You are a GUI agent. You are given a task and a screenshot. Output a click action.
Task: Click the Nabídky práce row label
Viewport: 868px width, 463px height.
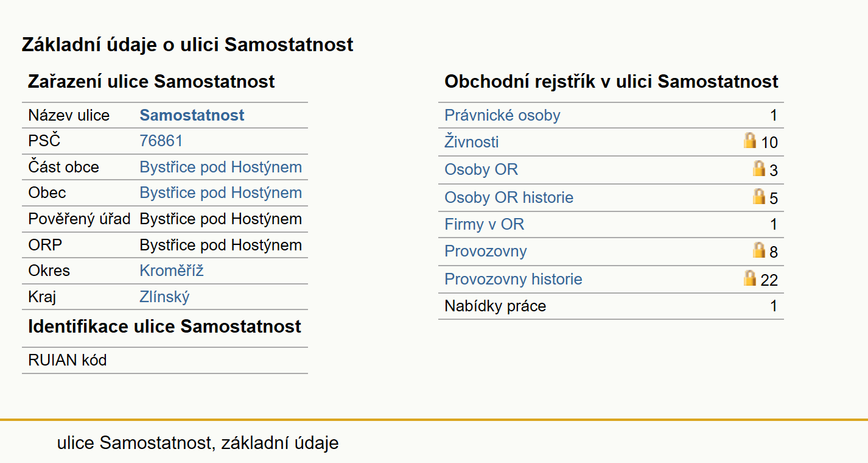point(495,306)
